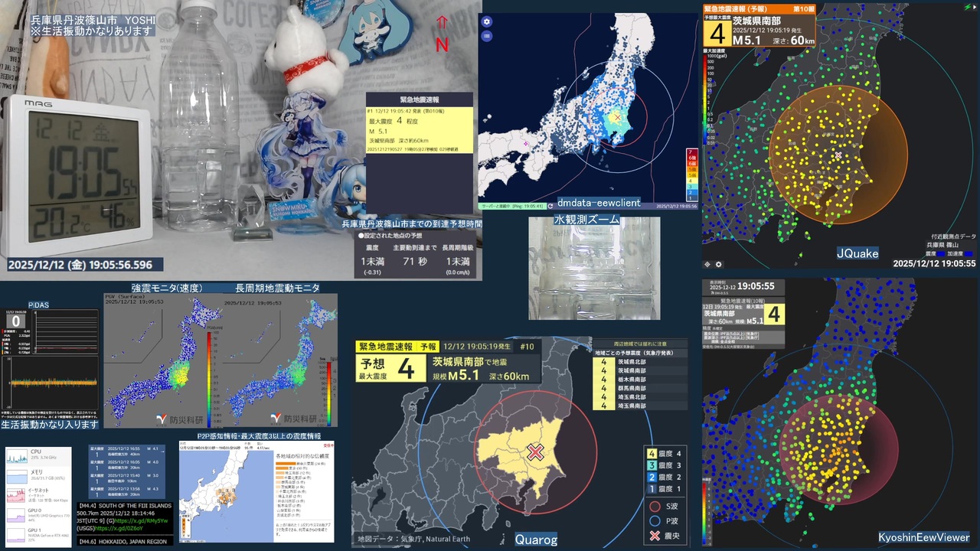This screenshot has height=551, width=980.
Task: Click the 震度 1 legend swatch in Quarog
Action: [x=652, y=488]
